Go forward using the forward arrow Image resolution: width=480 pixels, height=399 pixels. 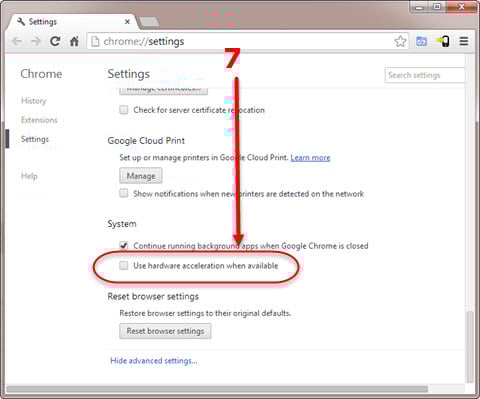pos(36,41)
